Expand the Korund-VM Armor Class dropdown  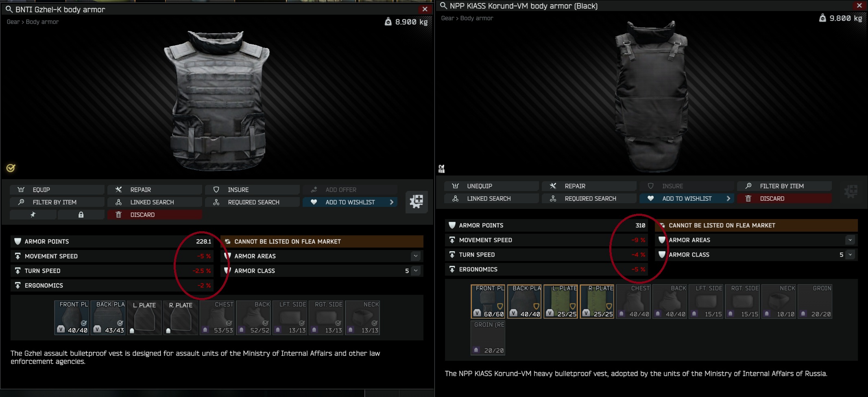(x=850, y=255)
